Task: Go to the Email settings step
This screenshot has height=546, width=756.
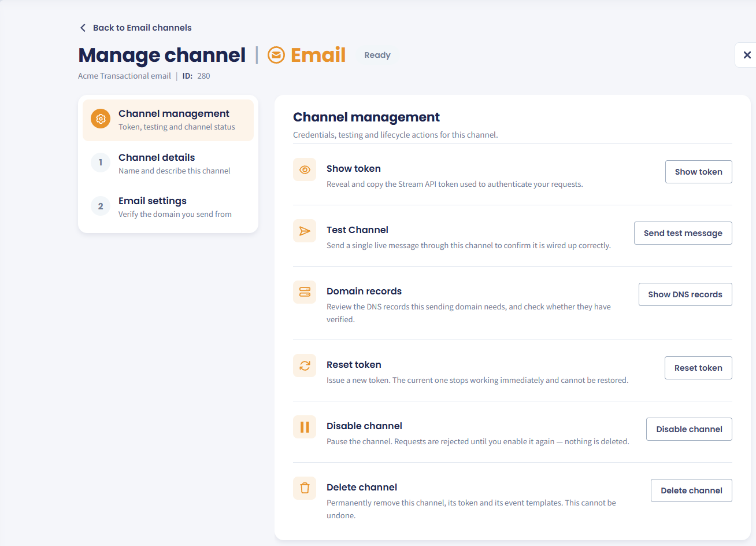Action: coord(168,206)
